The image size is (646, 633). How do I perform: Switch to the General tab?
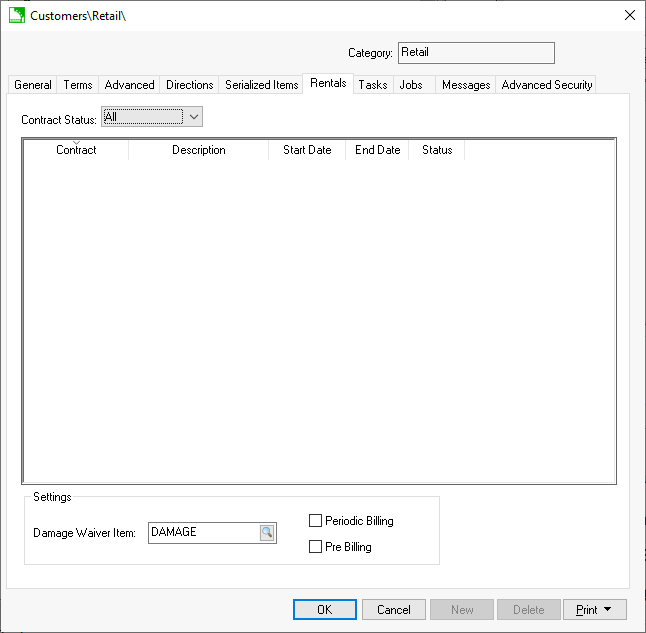coord(33,86)
